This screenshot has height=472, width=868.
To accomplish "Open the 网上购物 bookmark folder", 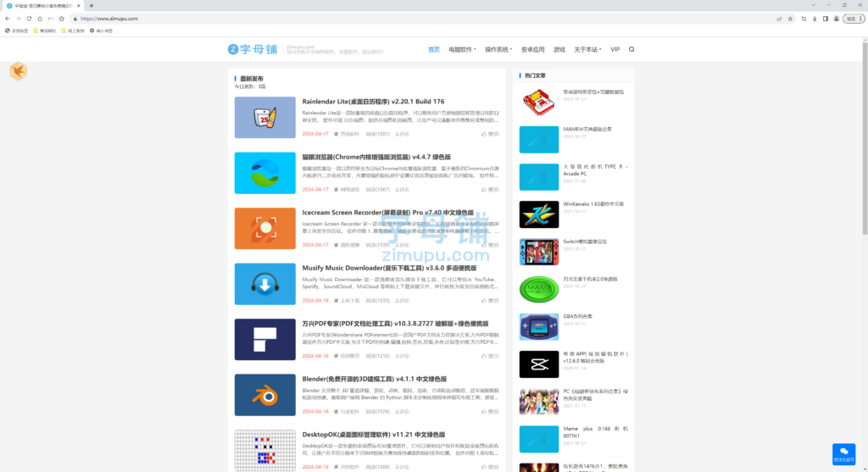I will click(x=73, y=31).
